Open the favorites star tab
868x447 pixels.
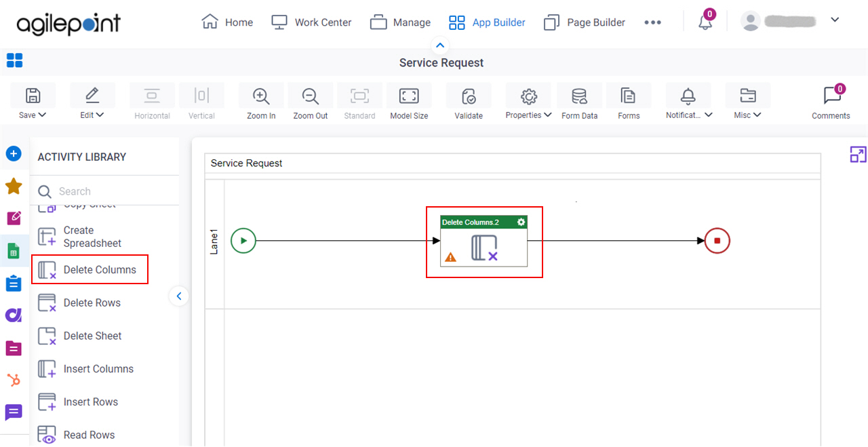(14, 186)
